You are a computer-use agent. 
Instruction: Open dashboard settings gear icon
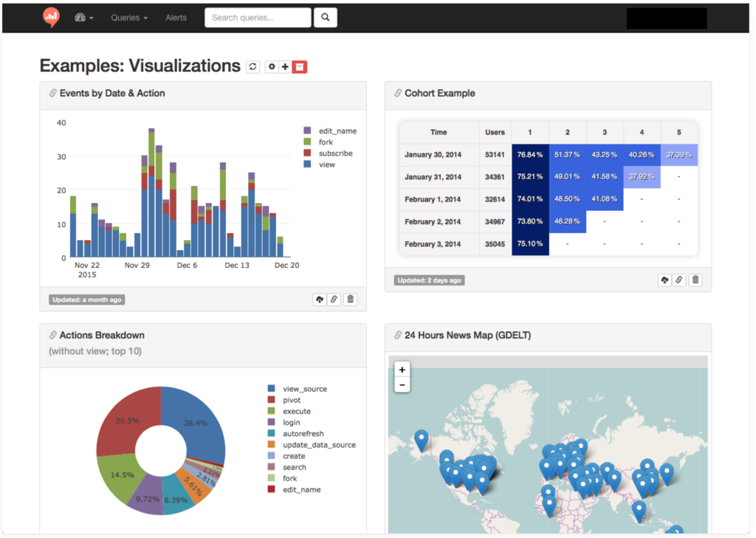tap(272, 66)
